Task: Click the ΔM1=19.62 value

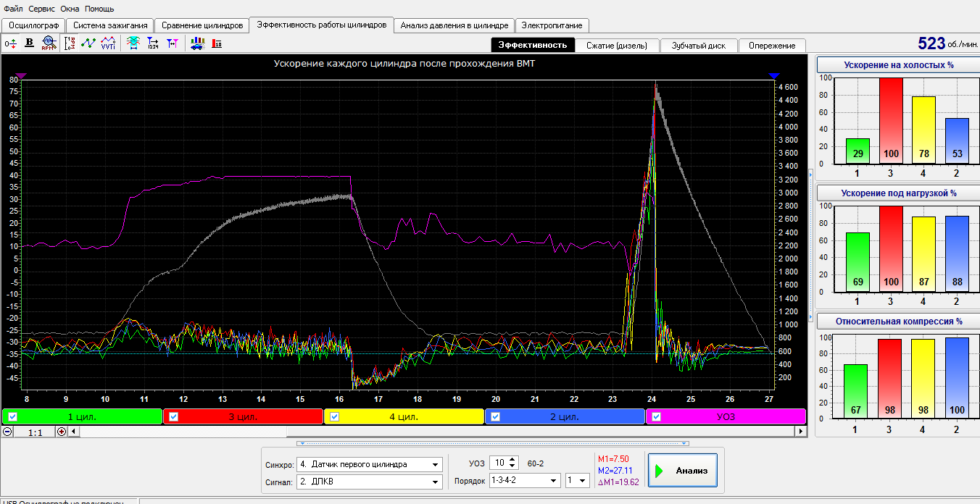Action: [x=618, y=483]
